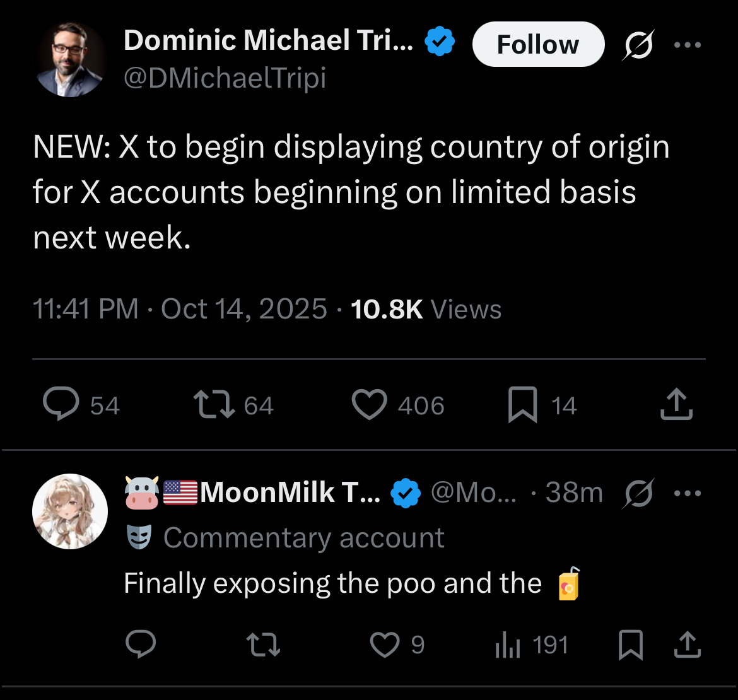Bookmark MoonMilk's reply
Image resolution: width=738 pixels, height=700 pixels.
tap(631, 645)
